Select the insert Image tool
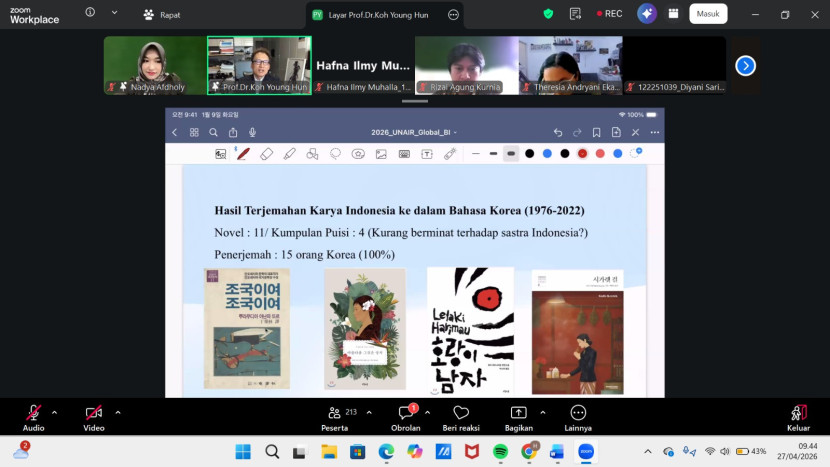The width and height of the screenshot is (830, 467). click(x=381, y=154)
